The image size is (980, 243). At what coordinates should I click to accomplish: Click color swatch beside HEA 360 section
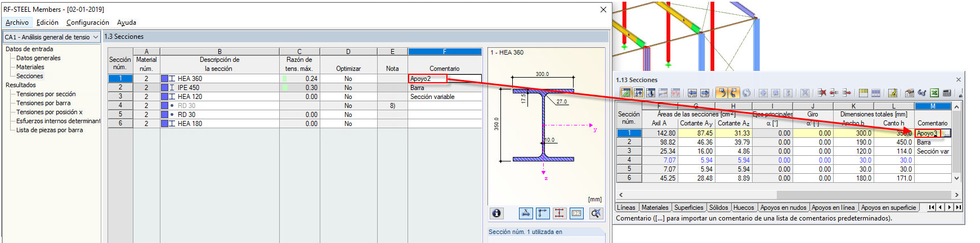coord(164,79)
